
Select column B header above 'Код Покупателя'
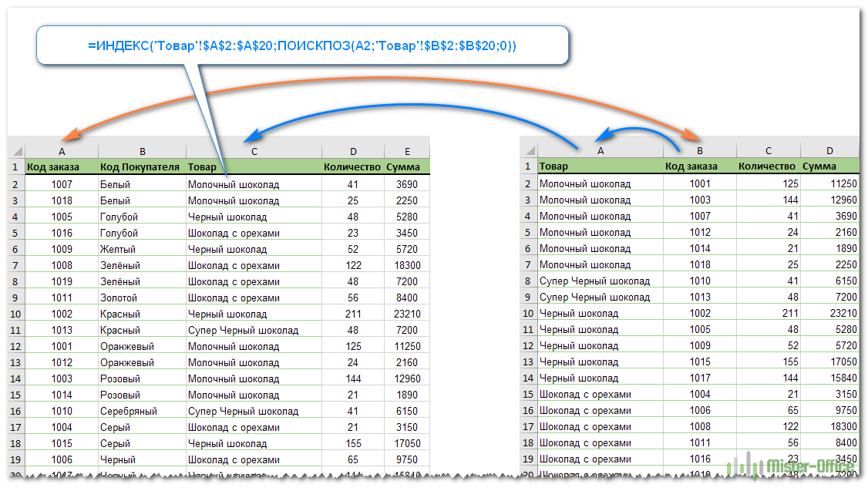[143, 151]
